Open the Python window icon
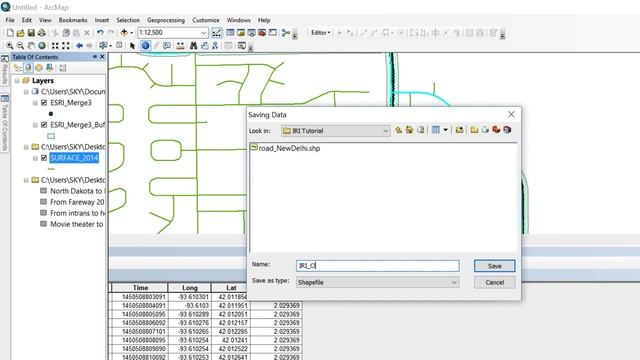 [x=273, y=33]
